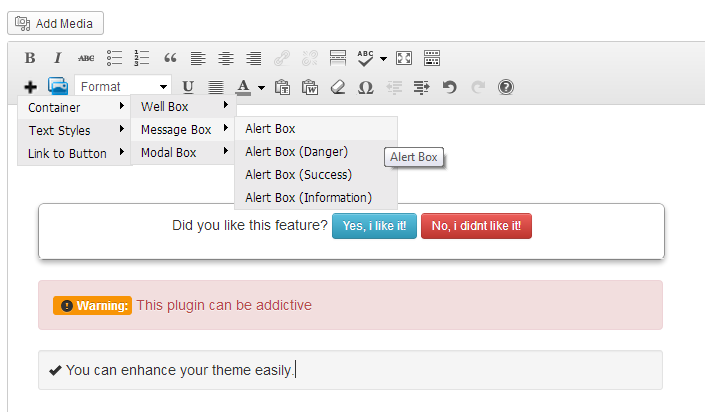Clear formatting with the eraser icon
The image size is (705, 412).
338,87
